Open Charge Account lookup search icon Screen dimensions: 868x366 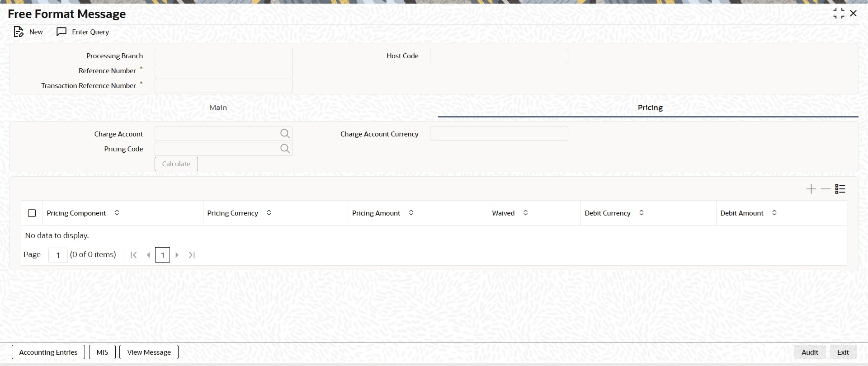point(285,134)
